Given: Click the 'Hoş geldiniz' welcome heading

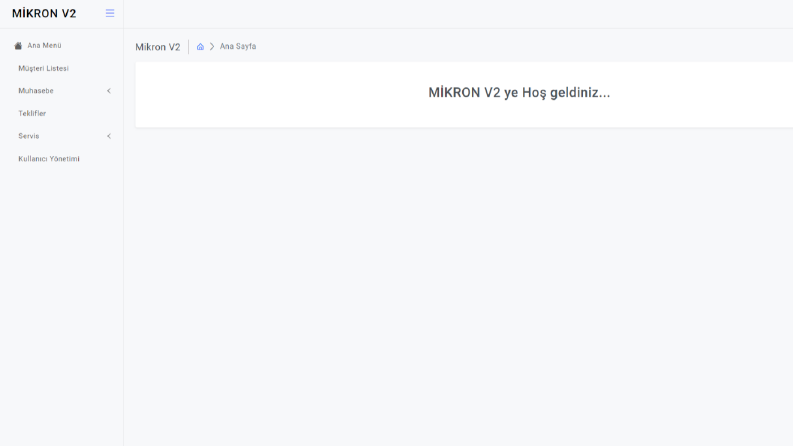Looking at the screenshot, I should tap(519, 93).
